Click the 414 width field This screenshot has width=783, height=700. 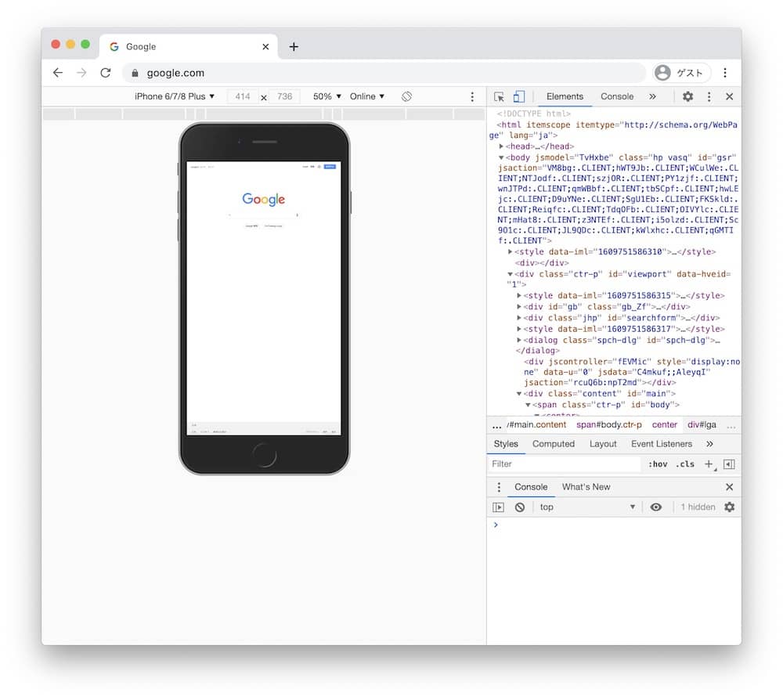[243, 96]
